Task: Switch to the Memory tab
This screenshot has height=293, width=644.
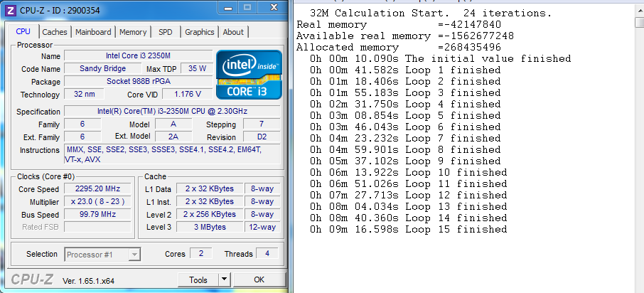Action: [133, 32]
